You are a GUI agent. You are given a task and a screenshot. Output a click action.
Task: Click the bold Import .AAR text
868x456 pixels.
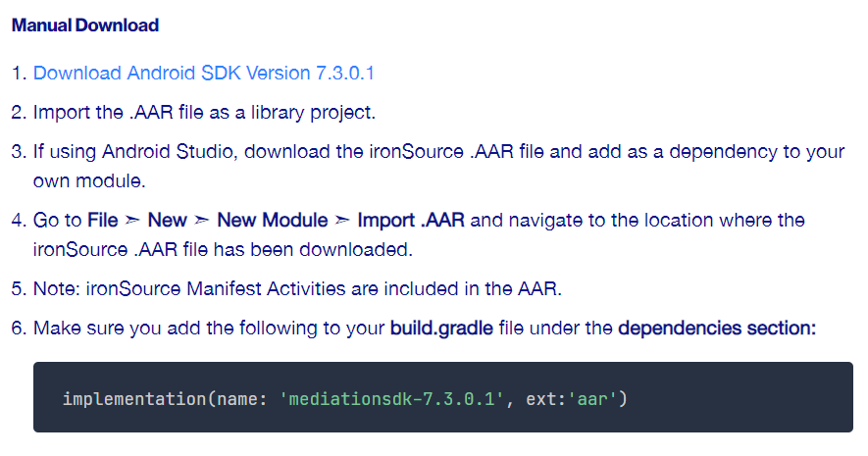pos(411,221)
